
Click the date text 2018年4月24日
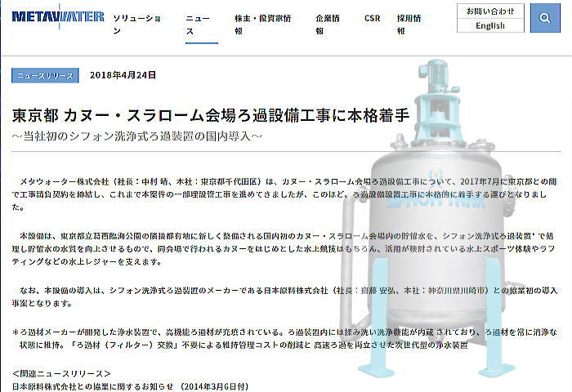pyautogui.click(x=123, y=75)
